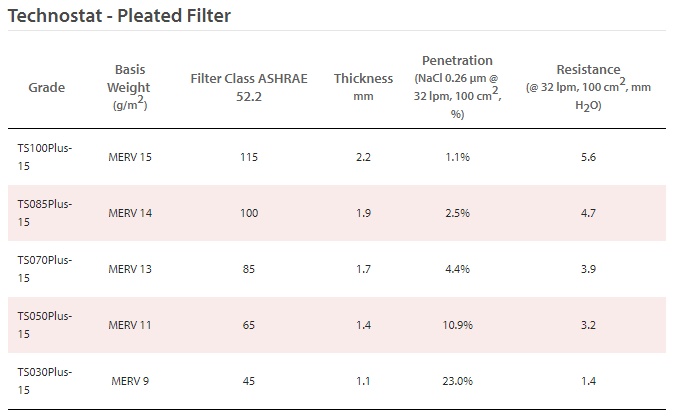Select the Thickness mm column header
The width and height of the screenshot is (674, 418).
tap(363, 87)
